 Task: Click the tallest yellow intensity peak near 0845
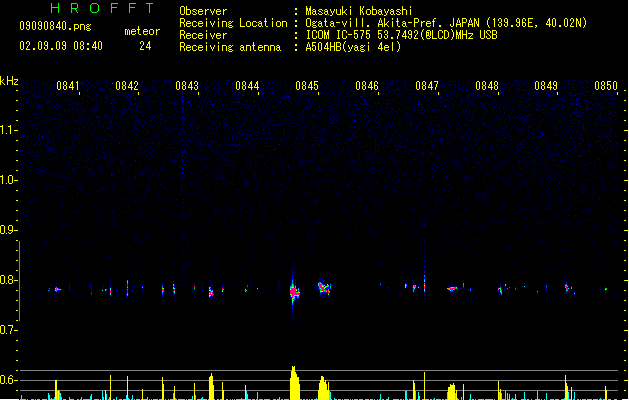[x=295, y=383]
